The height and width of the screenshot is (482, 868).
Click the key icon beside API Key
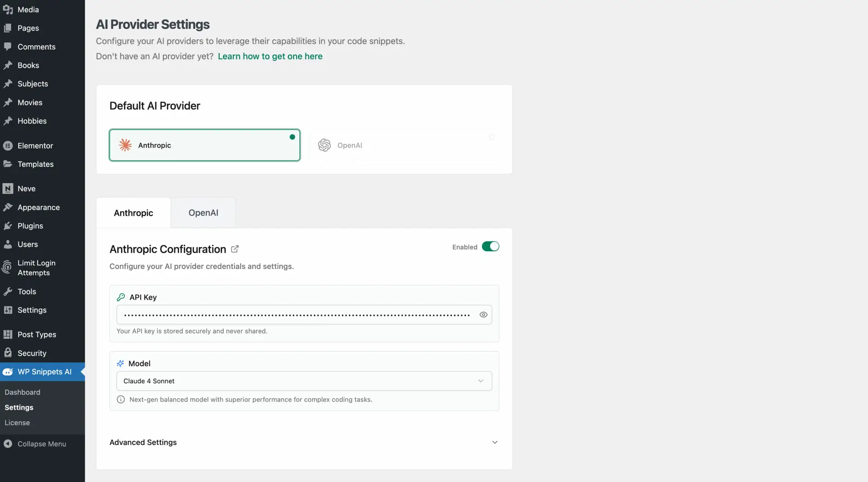[121, 297]
